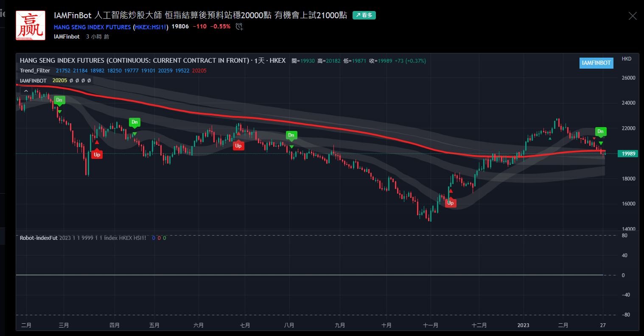
Task: Click the 19806 last price in header
Action: [180, 26]
